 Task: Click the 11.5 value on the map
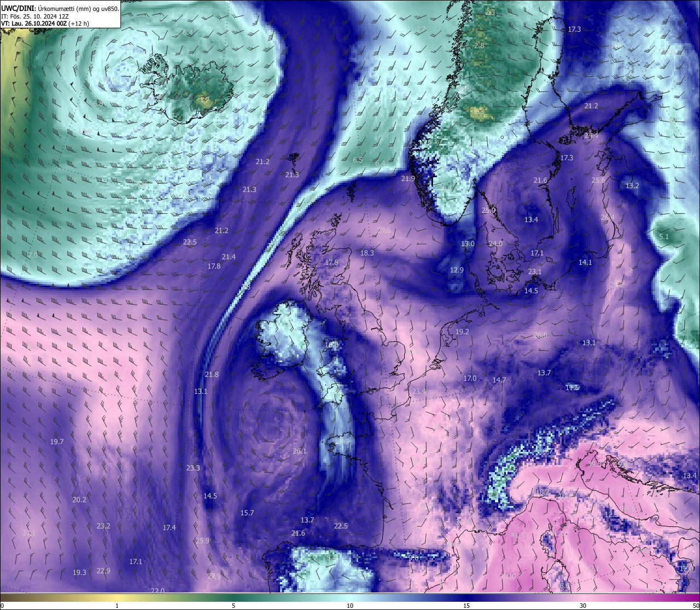click(x=572, y=387)
